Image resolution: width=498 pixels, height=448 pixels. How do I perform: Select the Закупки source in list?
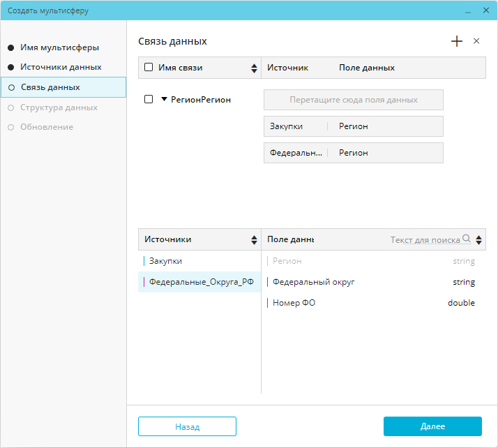point(166,261)
